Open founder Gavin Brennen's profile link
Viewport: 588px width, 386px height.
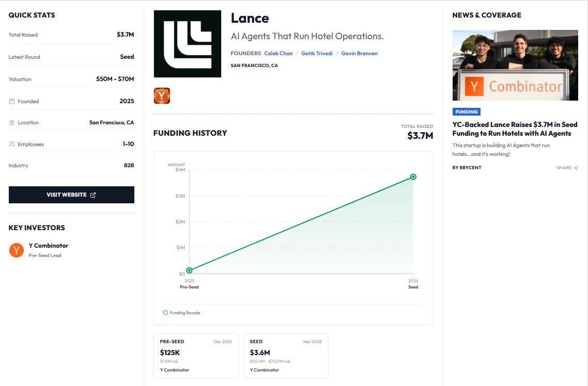(x=359, y=53)
